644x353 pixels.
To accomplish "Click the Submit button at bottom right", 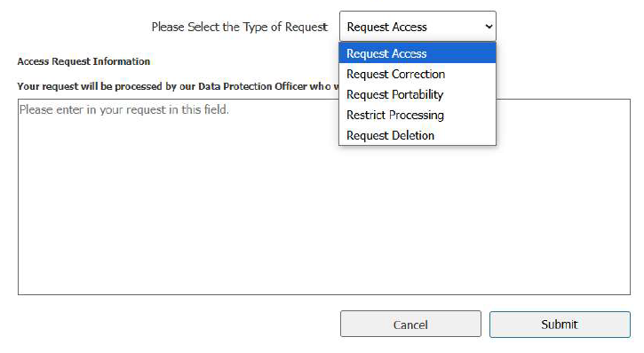I will point(560,325).
